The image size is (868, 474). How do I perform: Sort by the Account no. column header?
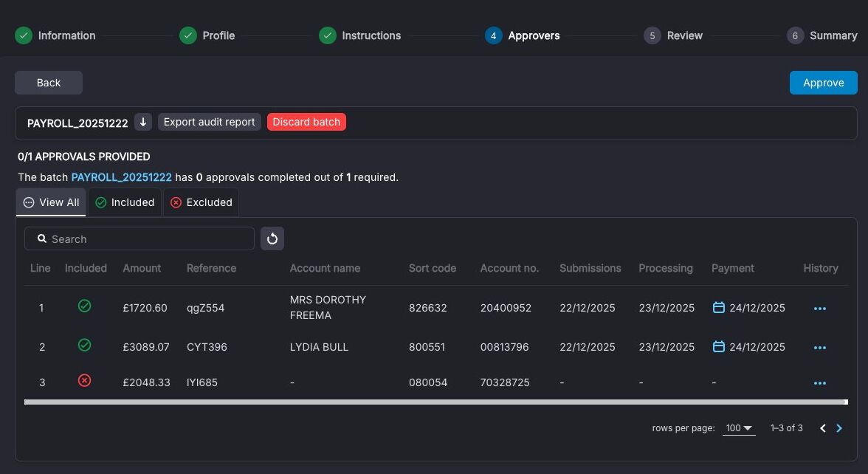[x=509, y=268]
